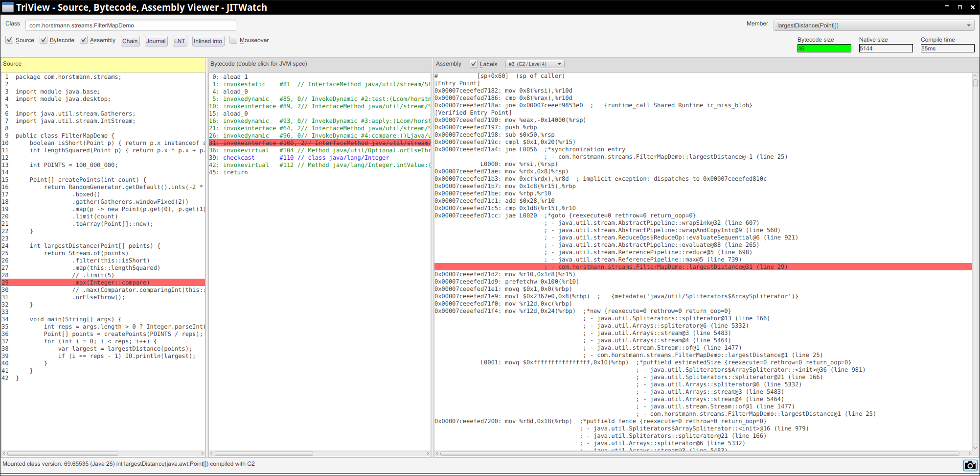
Task: Click the Inlined into button
Action: [208, 41]
